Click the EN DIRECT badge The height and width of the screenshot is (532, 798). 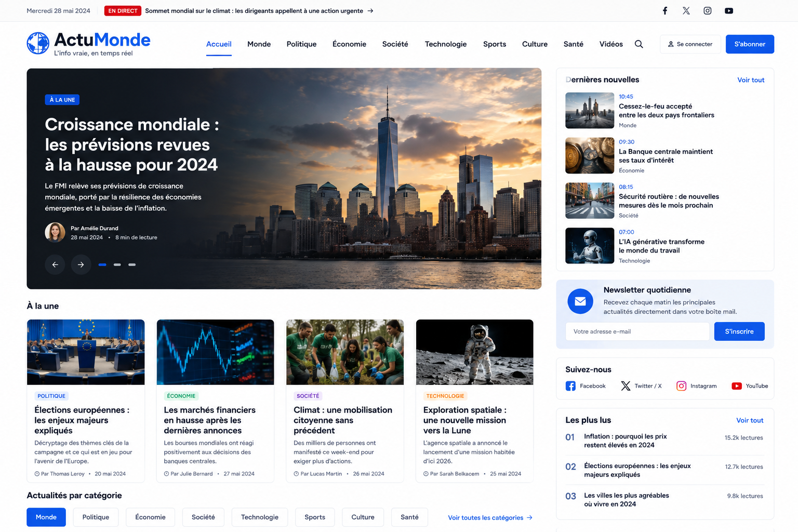click(x=123, y=11)
